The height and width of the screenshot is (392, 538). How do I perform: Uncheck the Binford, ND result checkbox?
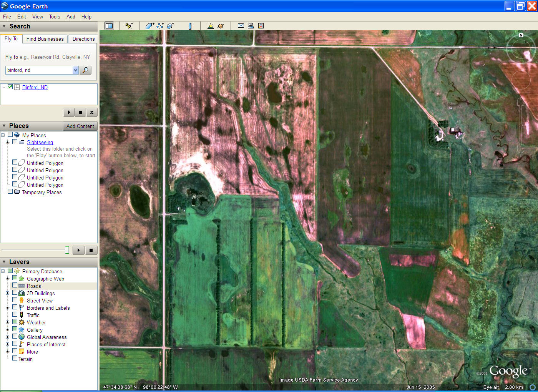click(10, 87)
